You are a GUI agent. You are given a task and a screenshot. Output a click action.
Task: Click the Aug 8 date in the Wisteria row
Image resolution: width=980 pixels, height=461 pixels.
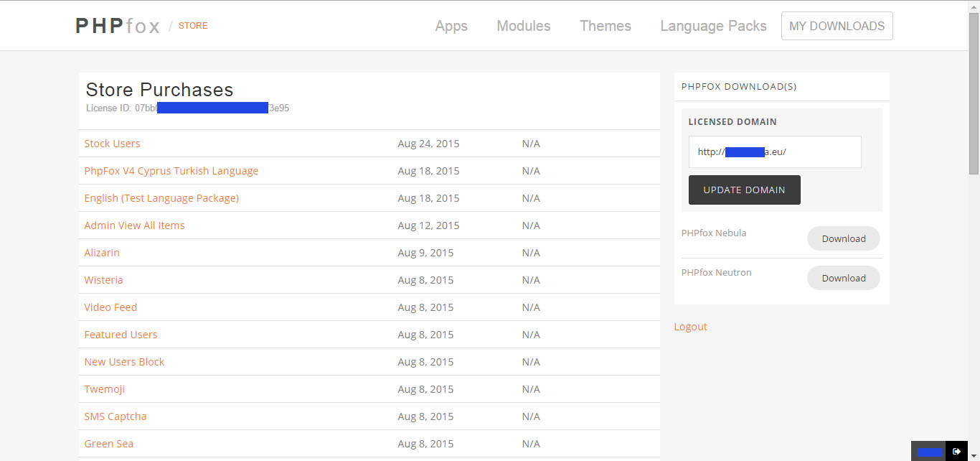[425, 280]
